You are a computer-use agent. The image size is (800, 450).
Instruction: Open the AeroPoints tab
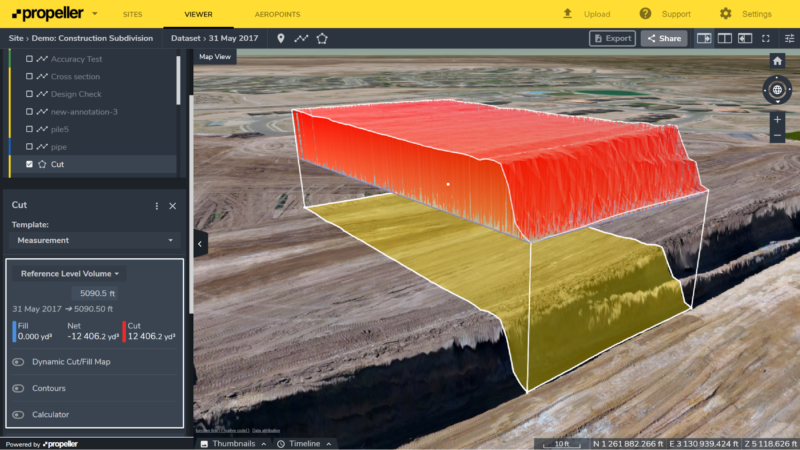pos(277,15)
